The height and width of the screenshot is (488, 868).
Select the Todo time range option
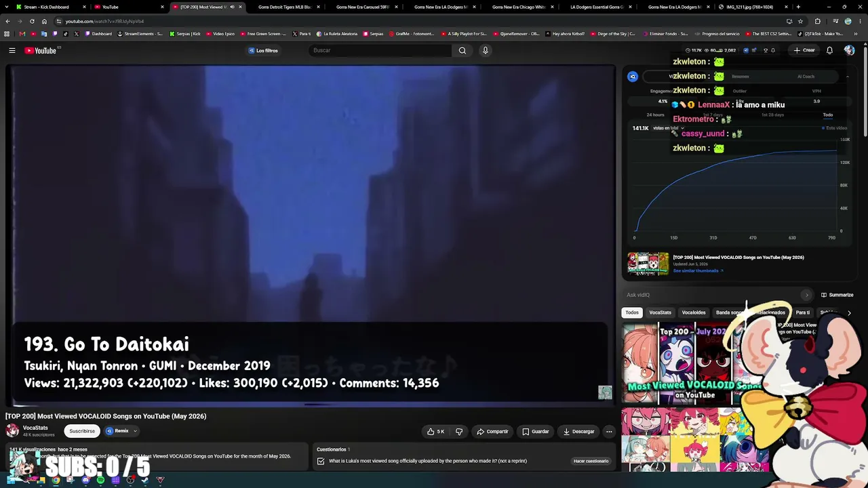point(828,115)
